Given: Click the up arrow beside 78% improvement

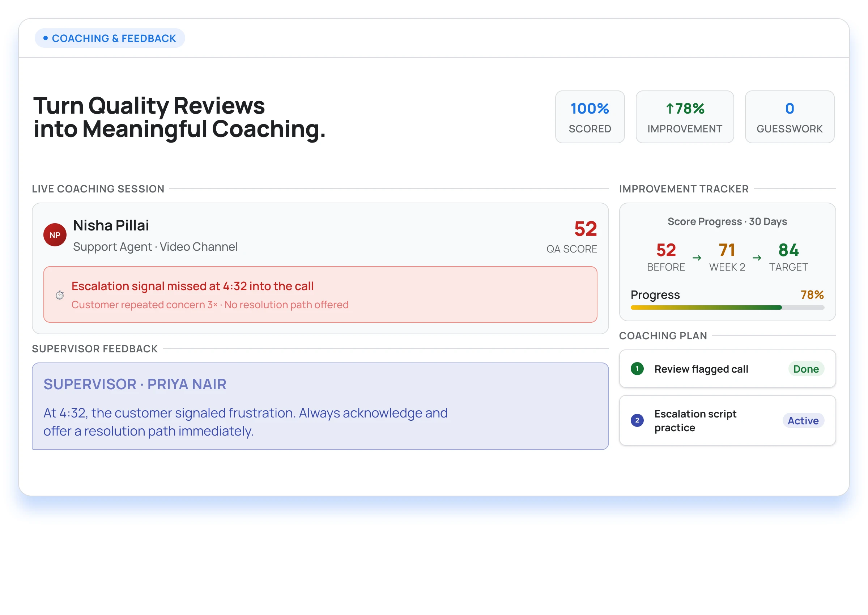Looking at the screenshot, I should [670, 109].
